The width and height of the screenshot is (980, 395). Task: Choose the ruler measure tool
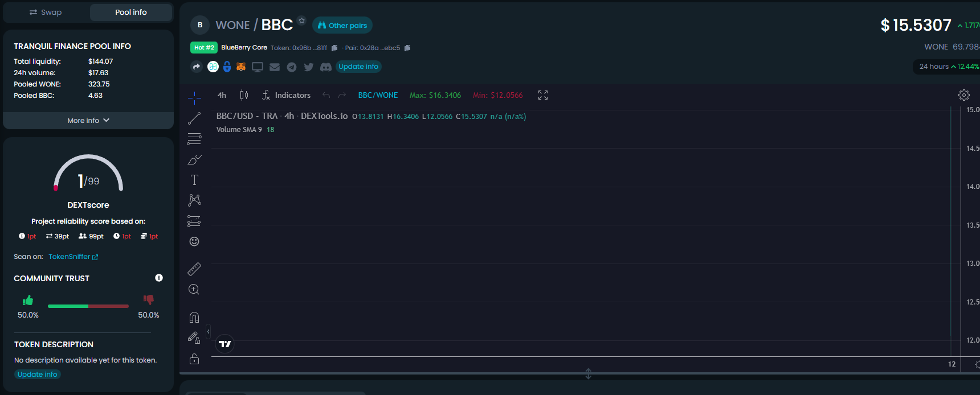coord(194,269)
